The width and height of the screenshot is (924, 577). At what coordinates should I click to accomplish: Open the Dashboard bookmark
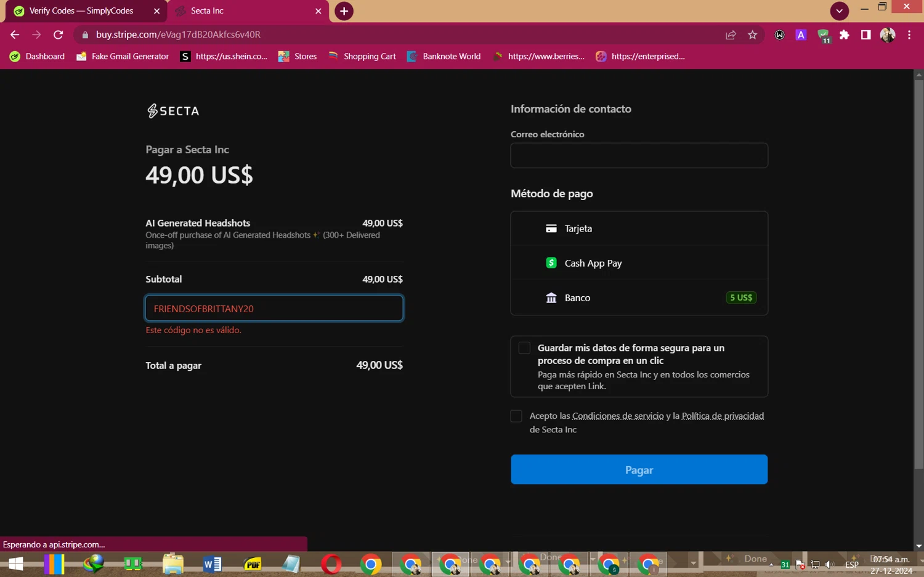click(38, 56)
